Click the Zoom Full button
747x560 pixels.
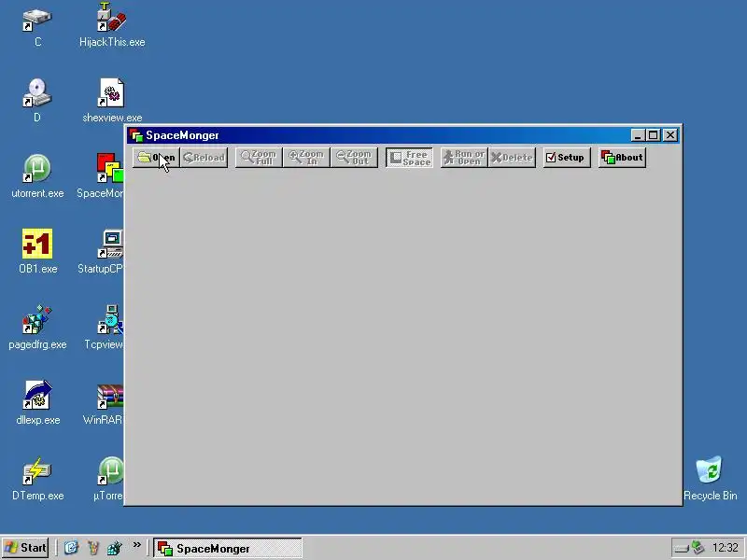point(259,158)
